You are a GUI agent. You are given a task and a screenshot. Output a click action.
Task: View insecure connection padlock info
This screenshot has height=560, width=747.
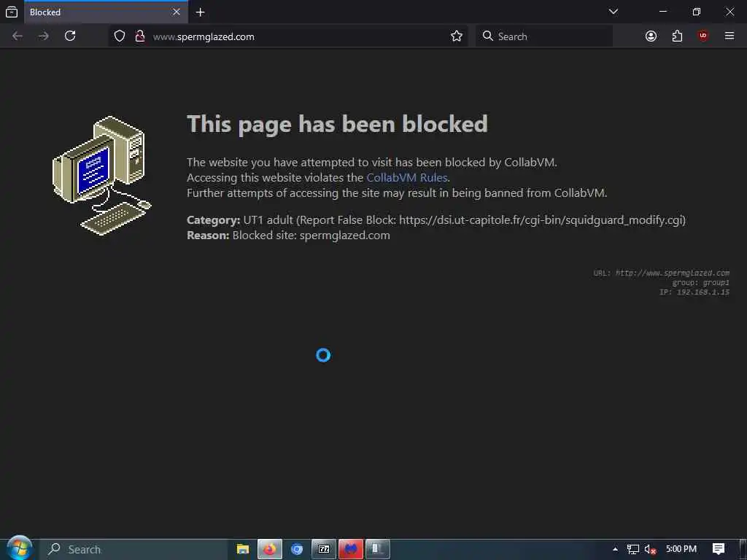(139, 36)
